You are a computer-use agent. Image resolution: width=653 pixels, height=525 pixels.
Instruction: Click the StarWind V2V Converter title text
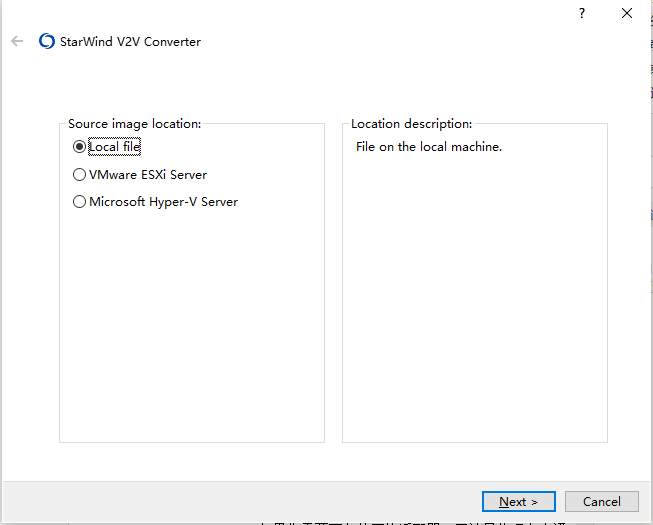pos(130,42)
